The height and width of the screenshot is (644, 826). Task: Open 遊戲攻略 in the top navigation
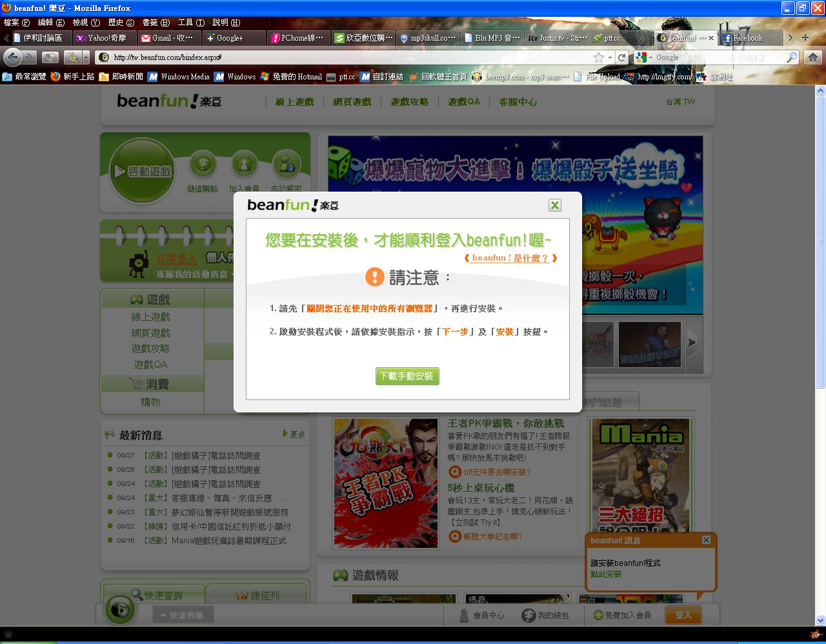pos(409,102)
